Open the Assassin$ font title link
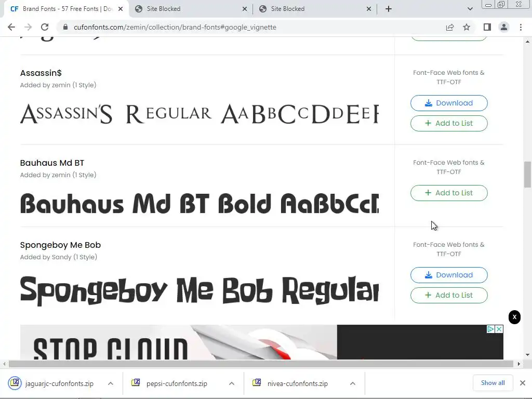Image resolution: width=532 pixels, height=399 pixels. 41,73
